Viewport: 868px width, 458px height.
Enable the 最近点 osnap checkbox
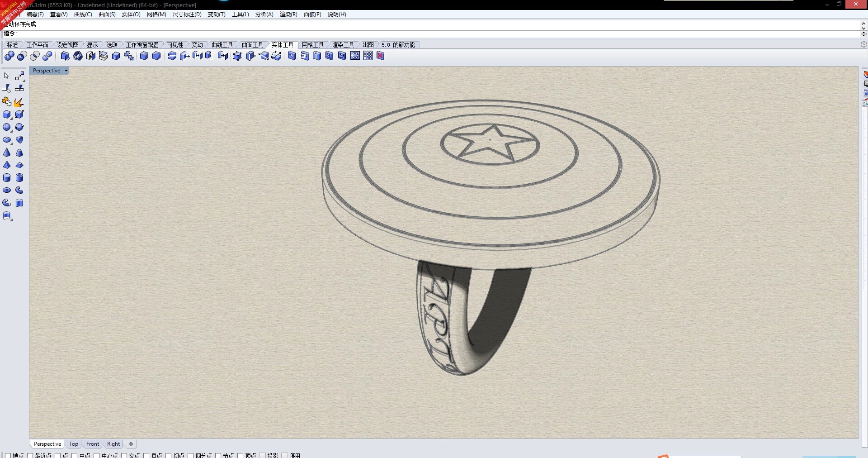[x=30, y=455]
